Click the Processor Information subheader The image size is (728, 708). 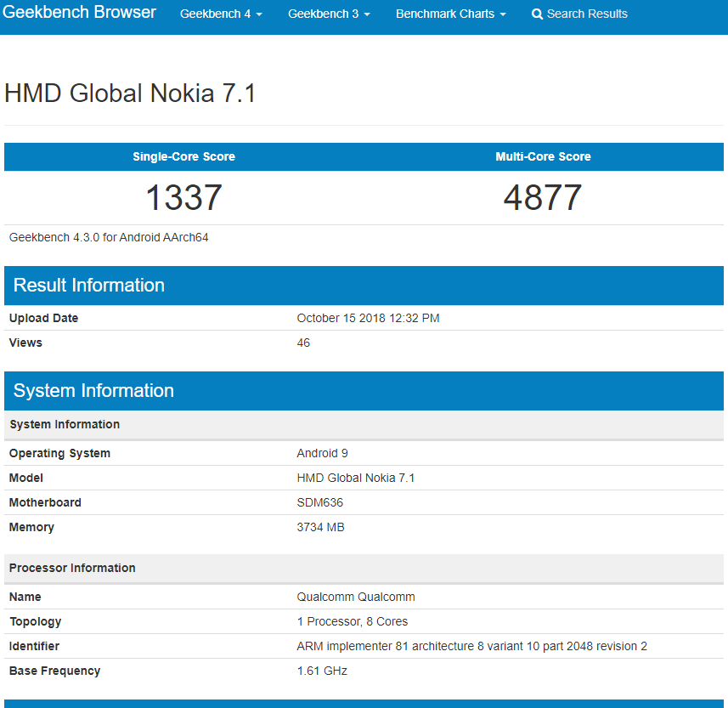(364, 568)
